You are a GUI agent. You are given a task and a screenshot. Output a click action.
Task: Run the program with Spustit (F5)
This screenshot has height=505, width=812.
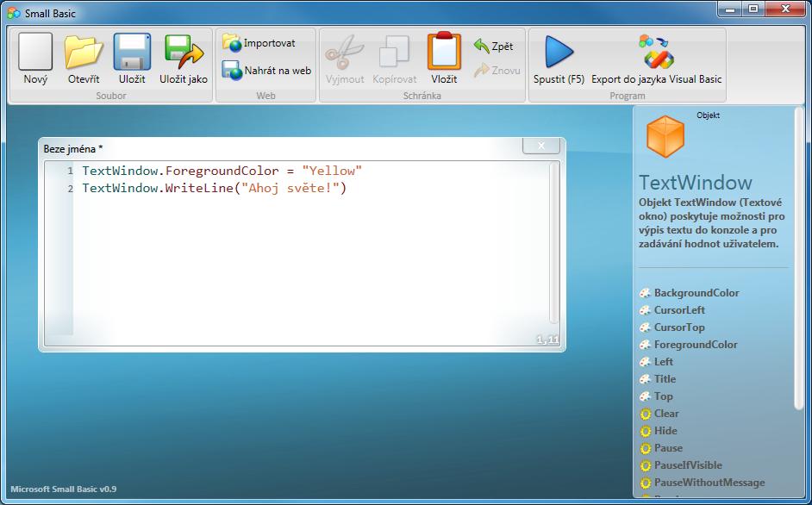pos(559,59)
